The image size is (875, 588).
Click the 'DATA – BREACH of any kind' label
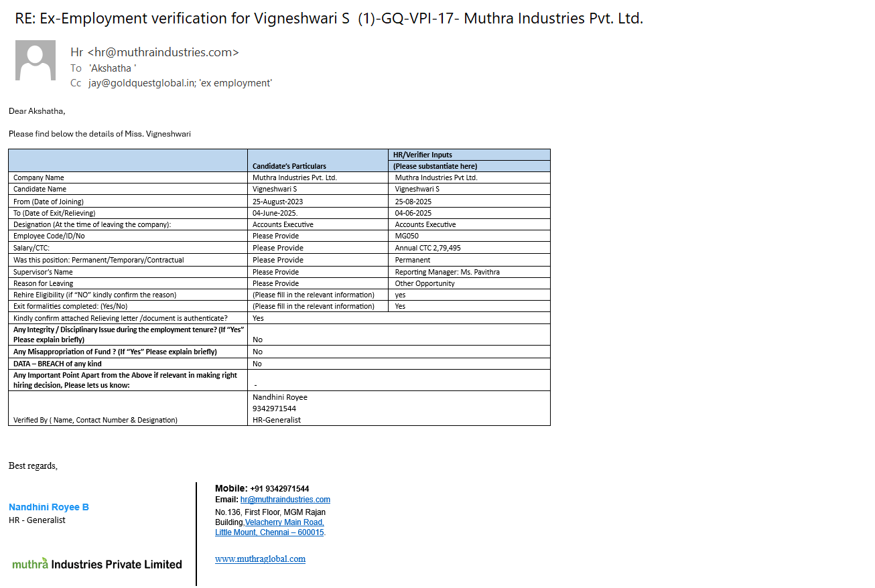click(58, 364)
